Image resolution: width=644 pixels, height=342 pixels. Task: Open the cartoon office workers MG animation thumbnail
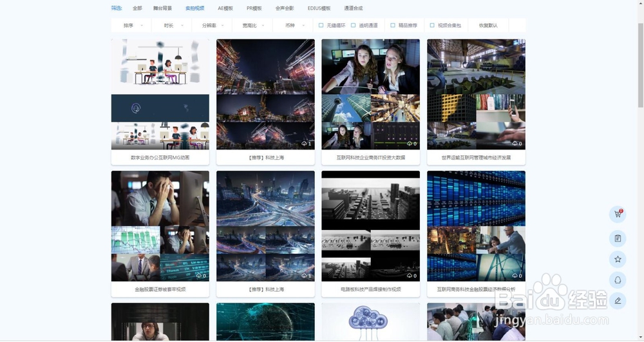(160, 95)
